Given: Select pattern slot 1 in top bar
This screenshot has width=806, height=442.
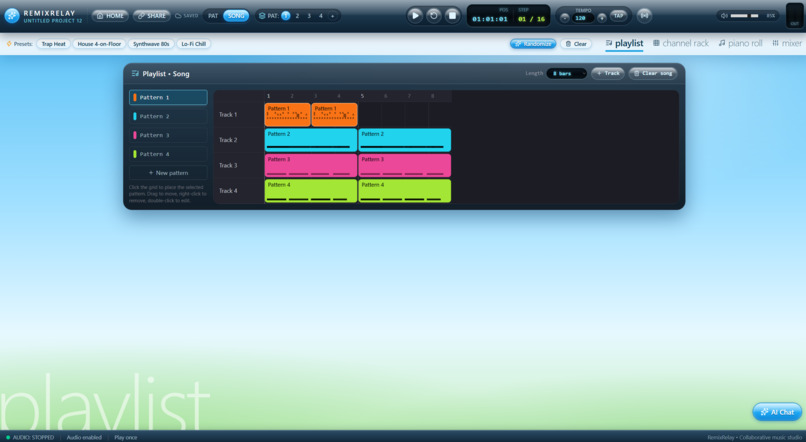Looking at the screenshot, I should (x=286, y=16).
